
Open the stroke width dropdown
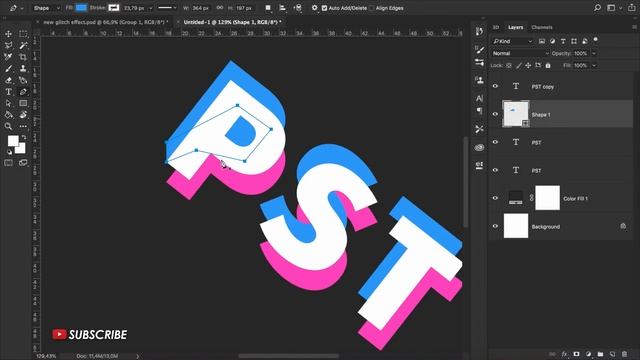pyautogui.click(x=151, y=8)
